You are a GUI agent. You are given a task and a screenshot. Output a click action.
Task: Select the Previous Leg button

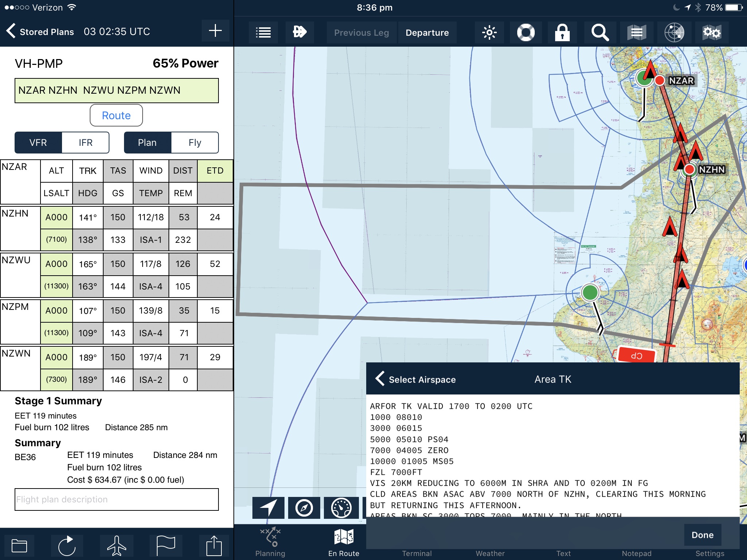pos(361,32)
